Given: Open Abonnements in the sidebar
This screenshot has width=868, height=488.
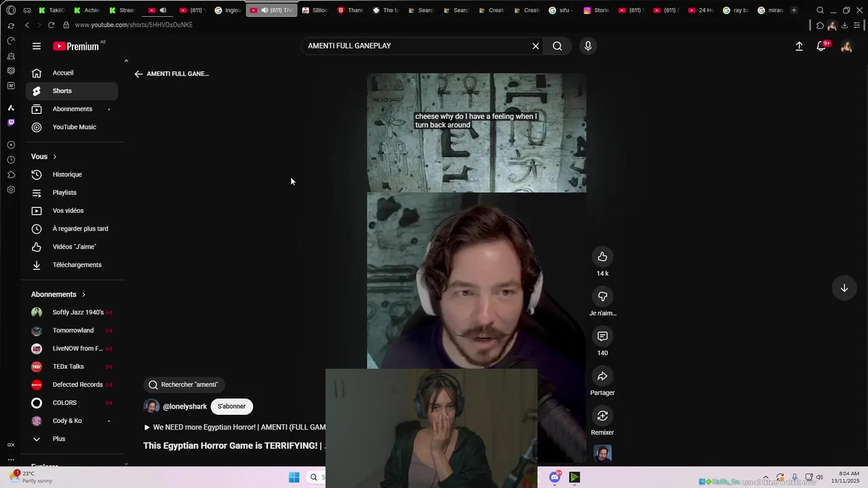Looking at the screenshot, I should pos(72,109).
